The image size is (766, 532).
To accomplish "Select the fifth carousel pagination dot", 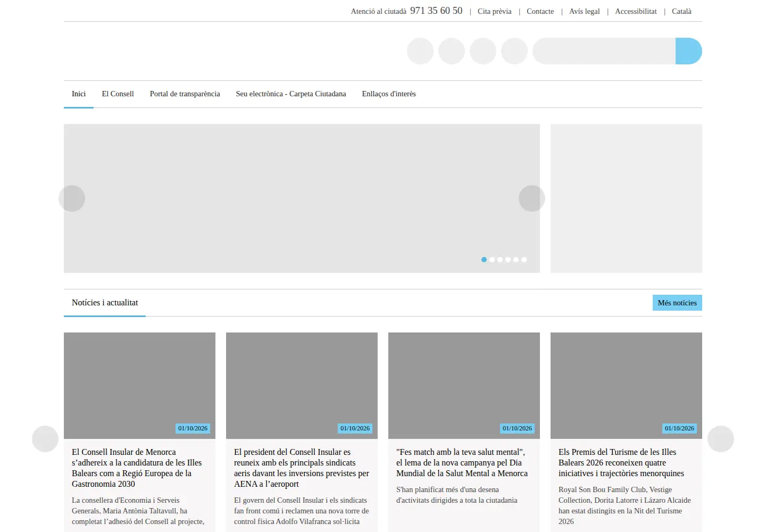I will tap(516, 260).
